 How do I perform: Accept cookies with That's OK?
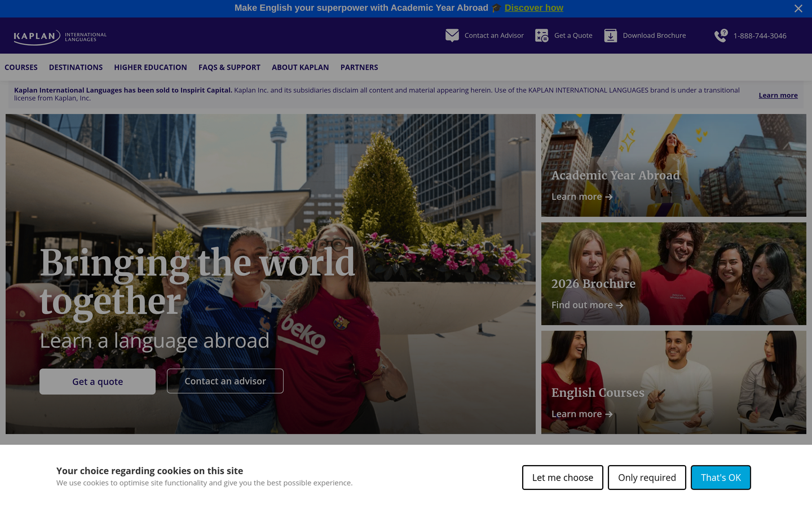coord(721,478)
